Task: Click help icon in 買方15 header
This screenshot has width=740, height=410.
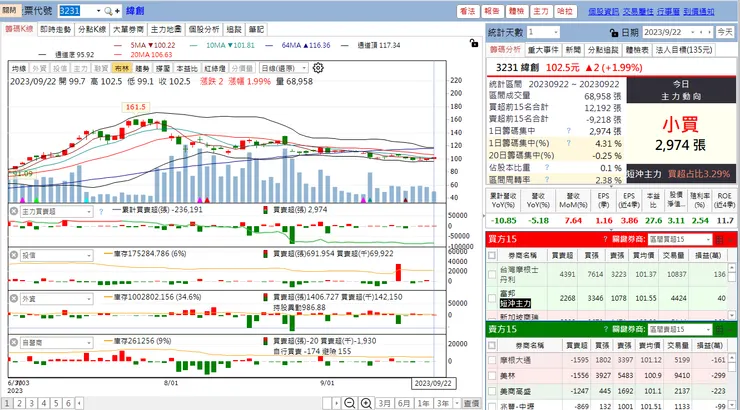Action: pyautogui.click(x=605, y=239)
